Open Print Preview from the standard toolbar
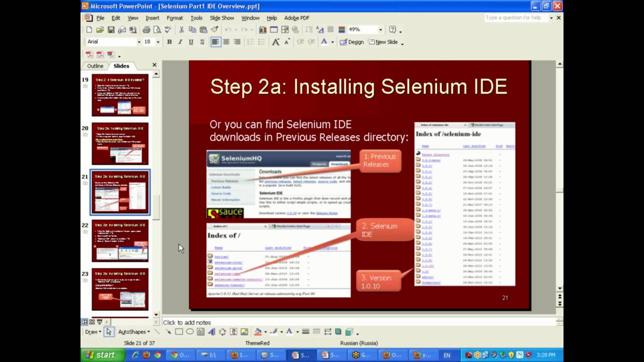The width and height of the screenshot is (644, 362). tap(157, 30)
